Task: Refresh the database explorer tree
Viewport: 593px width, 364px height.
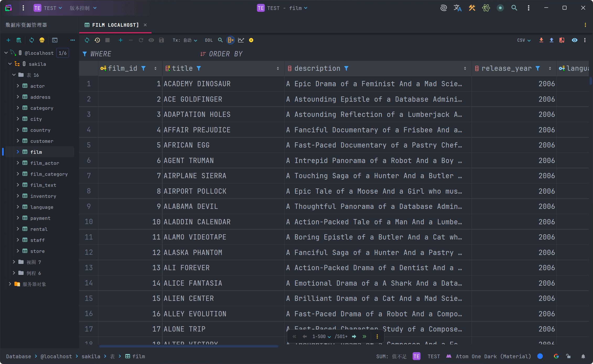Action: tap(32, 40)
